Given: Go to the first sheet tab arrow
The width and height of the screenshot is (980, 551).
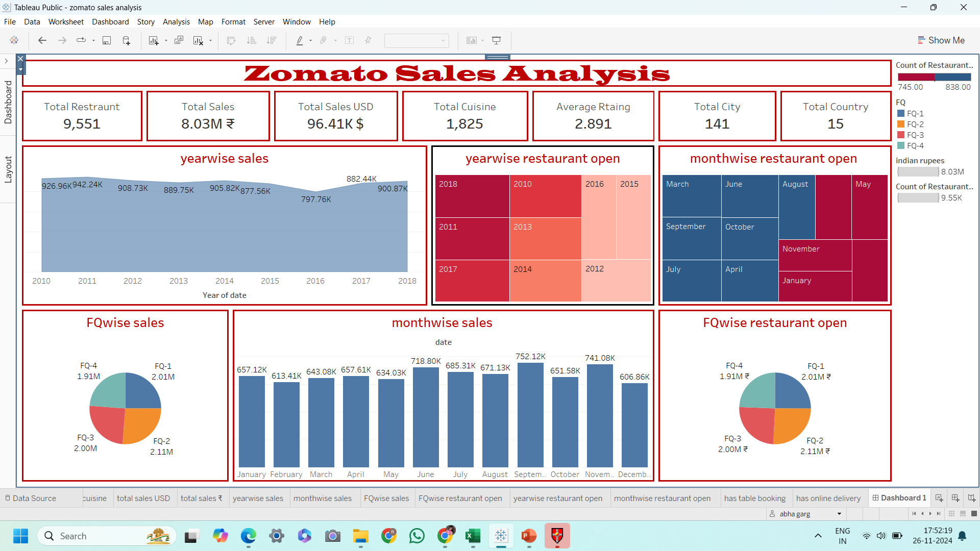Looking at the screenshot, I should pyautogui.click(x=914, y=514).
